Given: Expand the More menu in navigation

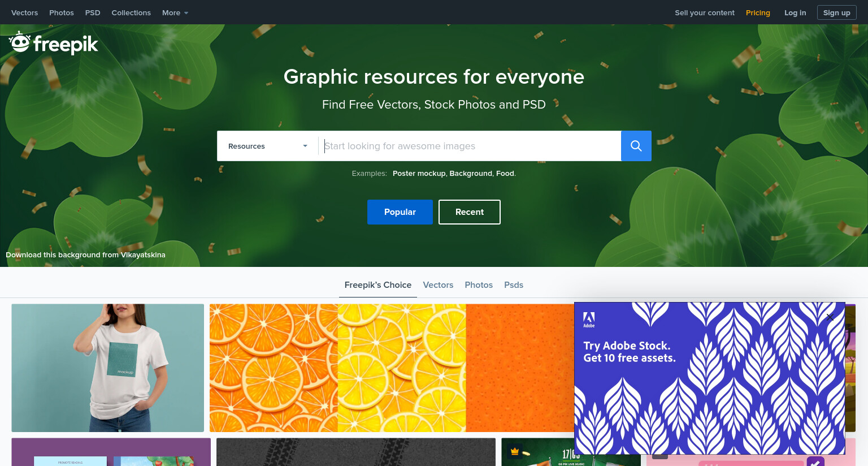Looking at the screenshot, I should (x=175, y=12).
